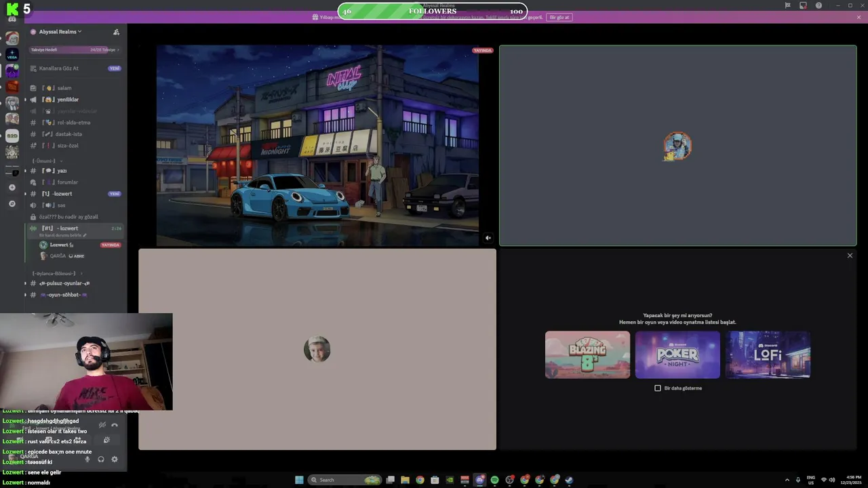The width and height of the screenshot is (868, 488).
Task: Join the səs voice channel
Action: tap(75, 205)
